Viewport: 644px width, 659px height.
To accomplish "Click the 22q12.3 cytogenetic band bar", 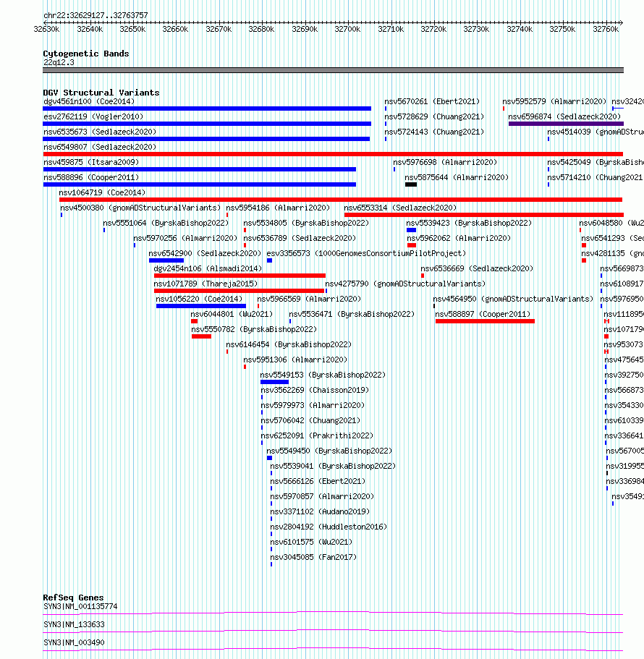I will pyautogui.click(x=333, y=70).
